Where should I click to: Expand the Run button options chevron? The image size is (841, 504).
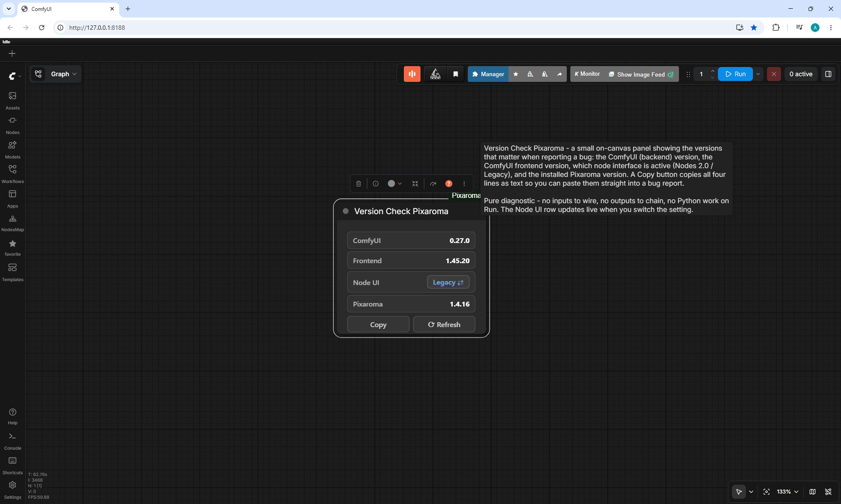click(758, 74)
